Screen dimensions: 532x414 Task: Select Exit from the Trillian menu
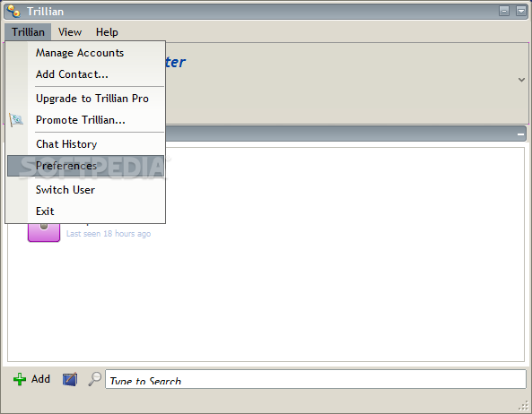(85, 211)
